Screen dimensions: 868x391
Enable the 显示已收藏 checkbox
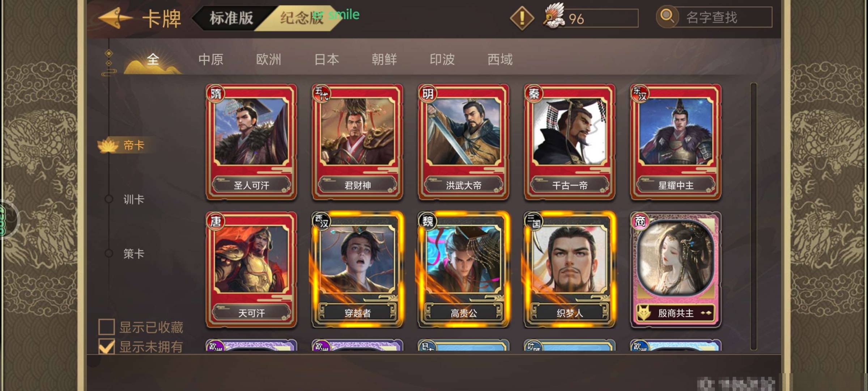pyautogui.click(x=106, y=327)
